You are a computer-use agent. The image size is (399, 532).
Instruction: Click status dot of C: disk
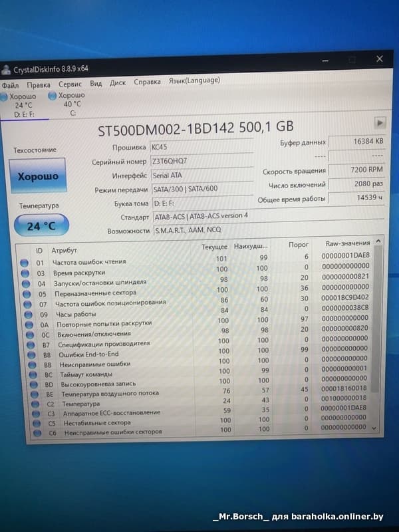pos(52,96)
